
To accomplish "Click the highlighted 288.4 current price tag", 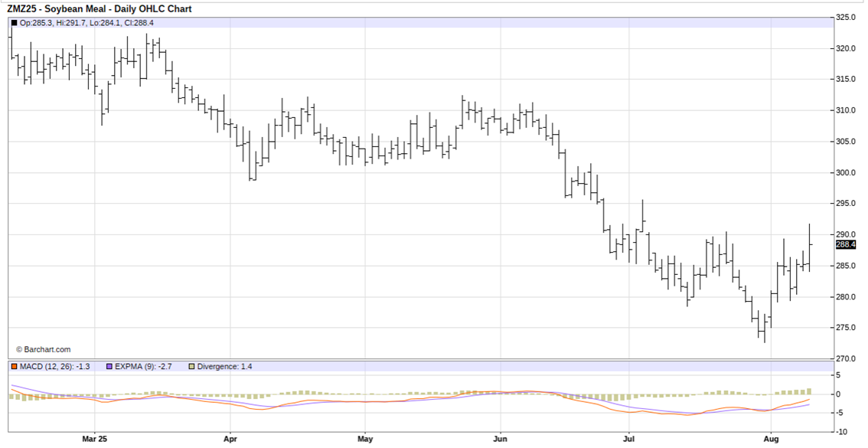I will (845, 244).
